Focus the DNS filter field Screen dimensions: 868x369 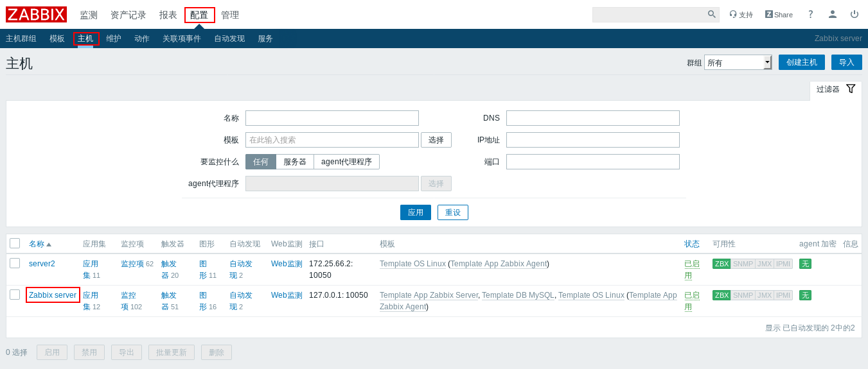tap(593, 118)
